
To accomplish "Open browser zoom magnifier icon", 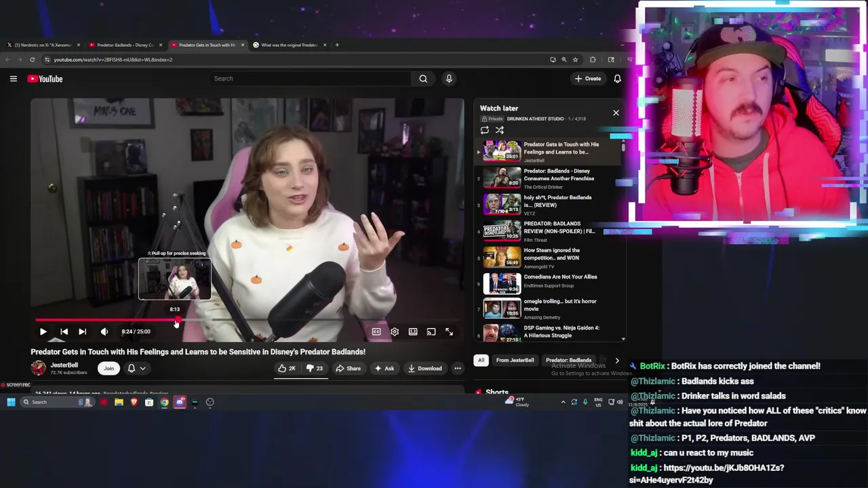I will coord(564,60).
